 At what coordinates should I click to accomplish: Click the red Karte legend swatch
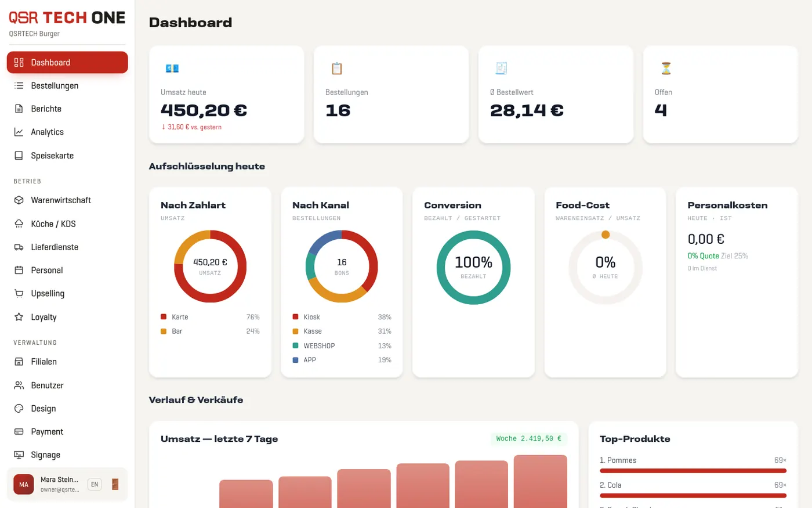(164, 317)
